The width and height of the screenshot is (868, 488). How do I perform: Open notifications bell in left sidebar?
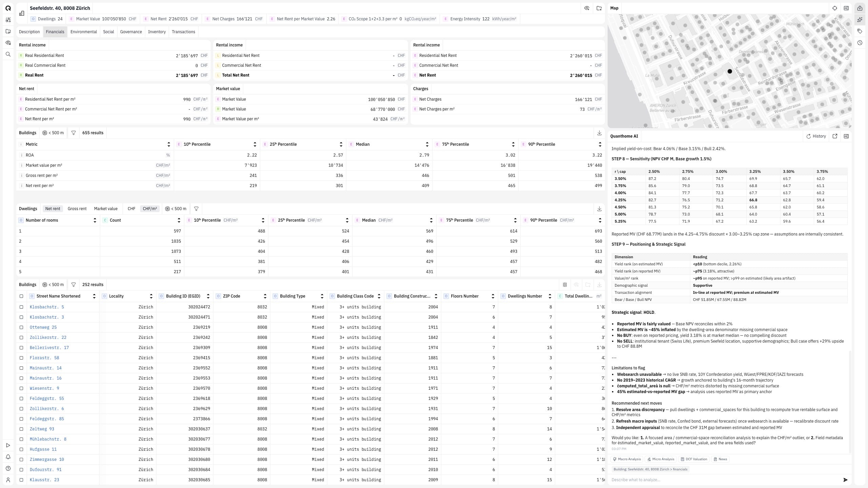point(8,457)
